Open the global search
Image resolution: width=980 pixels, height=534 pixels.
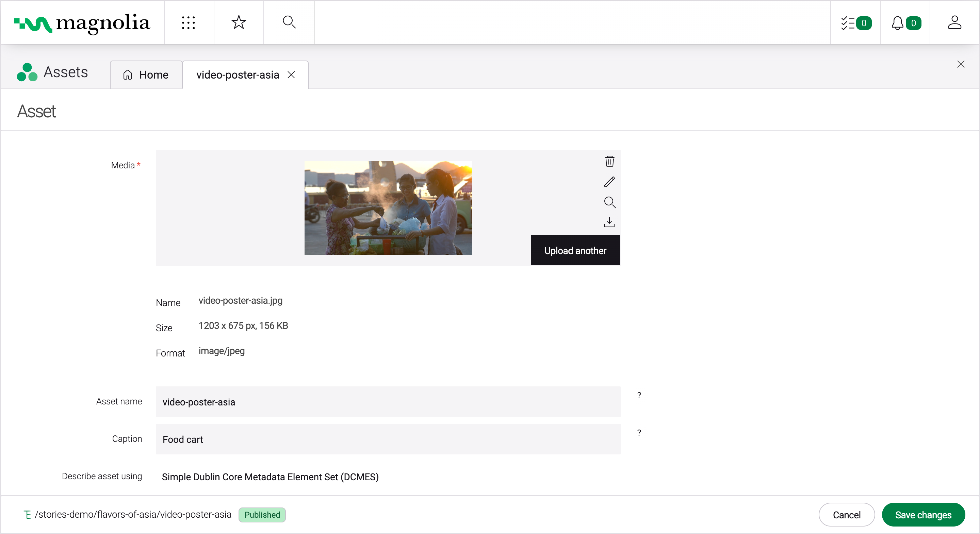pos(289,22)
